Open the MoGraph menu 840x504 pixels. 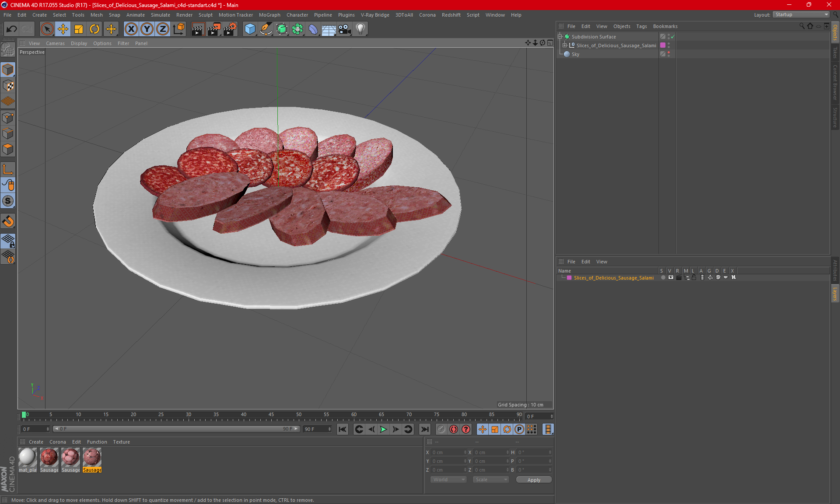click(x=269, y=15)
